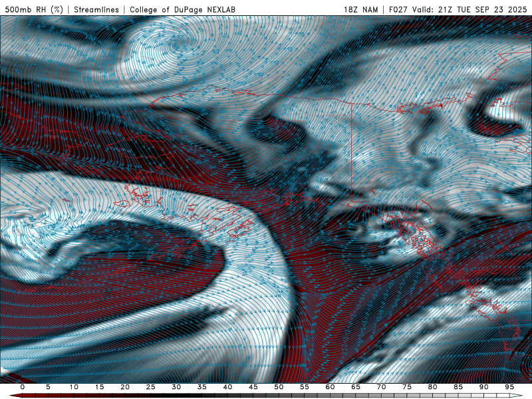Click the colorbar label "15"
532x399 pixels.
(99, 387)
